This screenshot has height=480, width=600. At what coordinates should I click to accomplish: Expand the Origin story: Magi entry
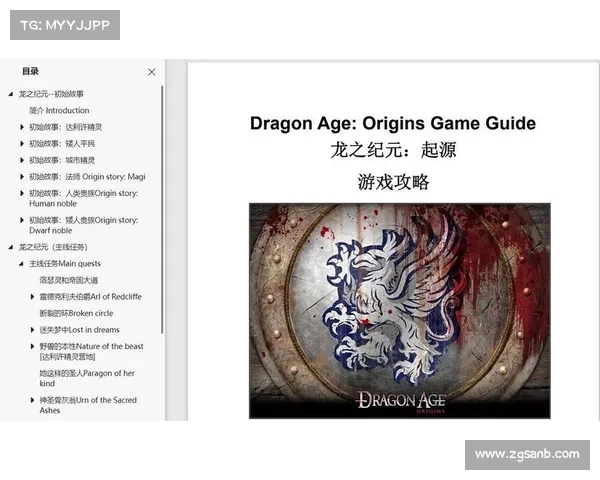pos(22,176)
